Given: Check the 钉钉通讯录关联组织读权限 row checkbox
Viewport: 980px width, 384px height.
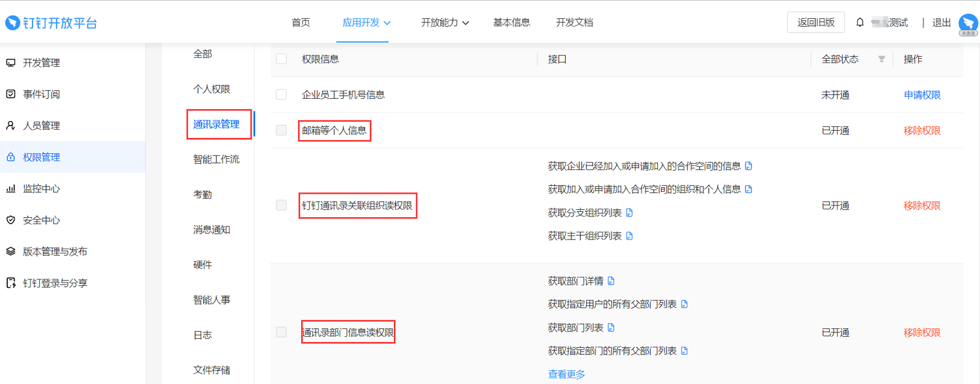Looking at the screenshot, I should (282, 205).
